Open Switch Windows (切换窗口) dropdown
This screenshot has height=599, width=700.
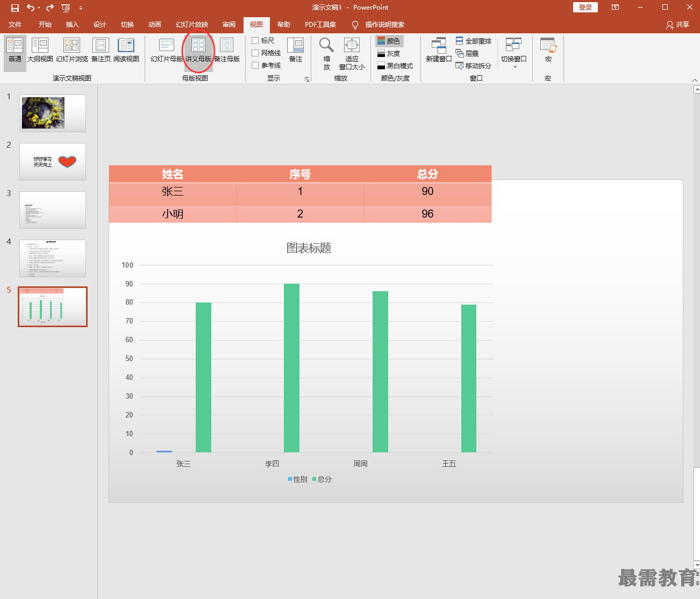(x=514, y=53)
